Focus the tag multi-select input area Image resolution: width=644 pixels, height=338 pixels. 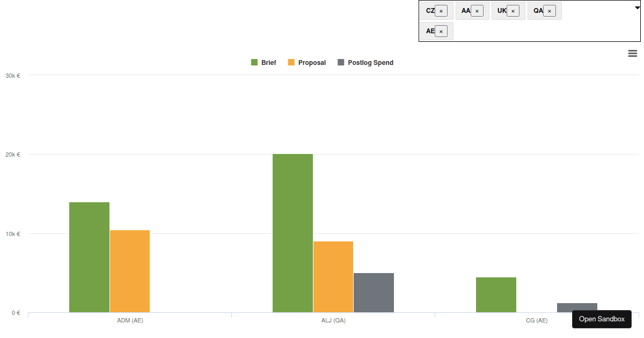(x=530, y=21)
